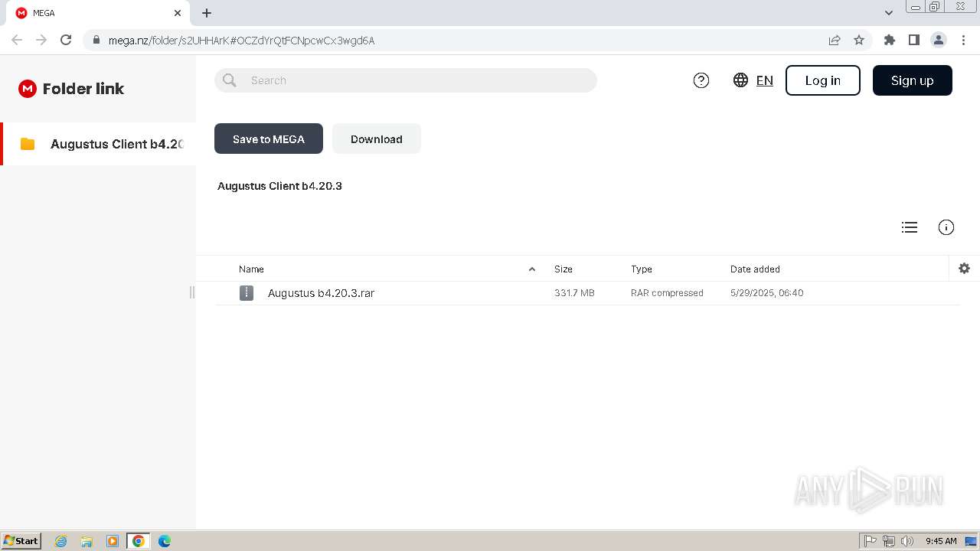This screenshot has height=551, width=980.
Task: Sort files by Size column
Action: [x=563, y=269]
